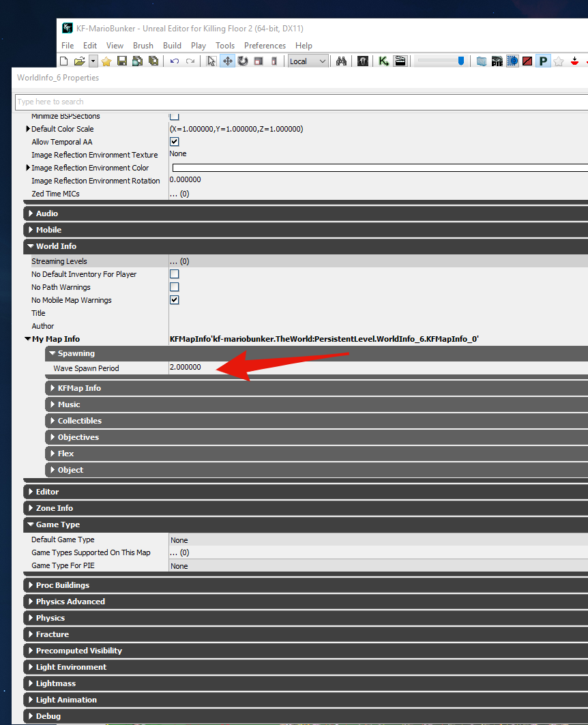The width and height of the screenshot is (588, 725).
Task: Expand the Objectives section
Action: tap(53, 437)
